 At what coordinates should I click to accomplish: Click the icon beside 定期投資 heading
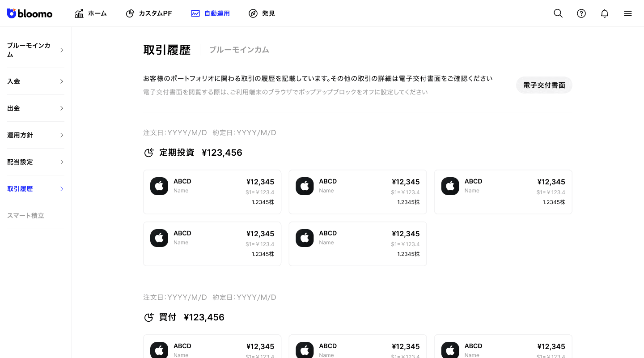[x=149, y=153]
